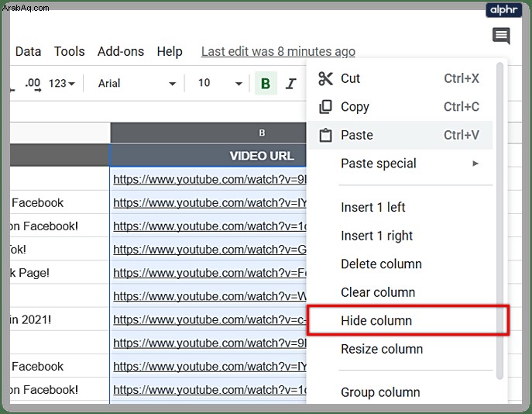Open the YouTube link ending v=F
The image size is (532, 414).
[210, 273]
